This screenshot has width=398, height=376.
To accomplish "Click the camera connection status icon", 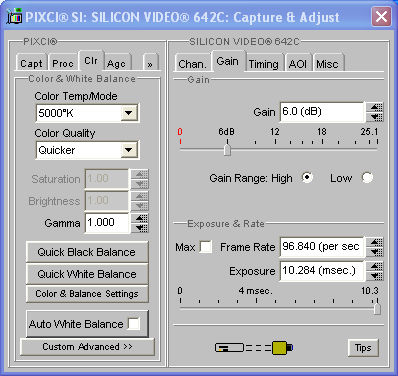I will [254, 348].
